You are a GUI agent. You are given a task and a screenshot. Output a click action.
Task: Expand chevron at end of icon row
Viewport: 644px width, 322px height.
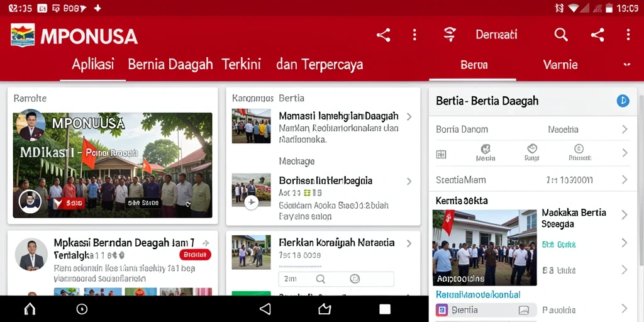[625, 153]
